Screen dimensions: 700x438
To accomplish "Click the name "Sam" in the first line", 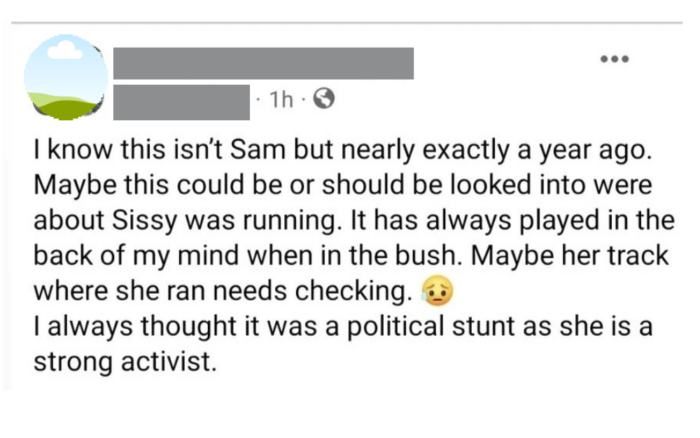I will (248, 155).
